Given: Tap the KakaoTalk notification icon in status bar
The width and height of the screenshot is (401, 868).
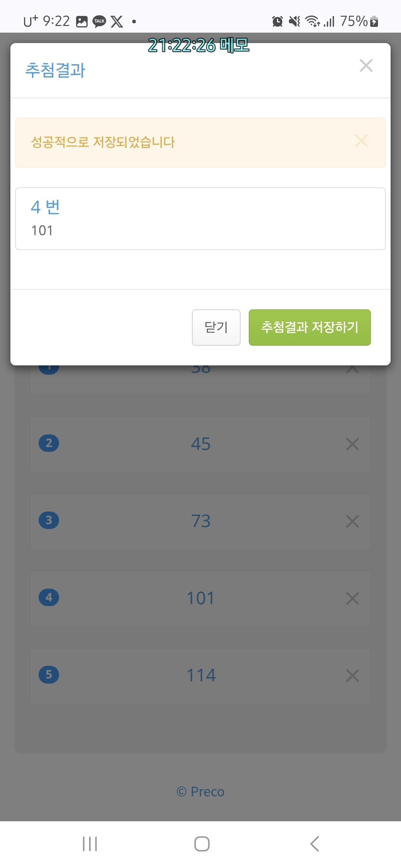Looking at the screenshot, I should (99, 21).
